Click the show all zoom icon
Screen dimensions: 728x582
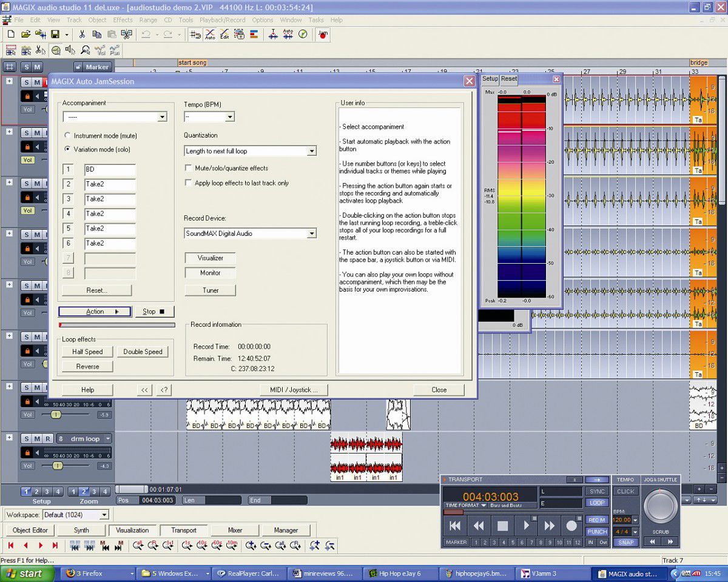138,546
